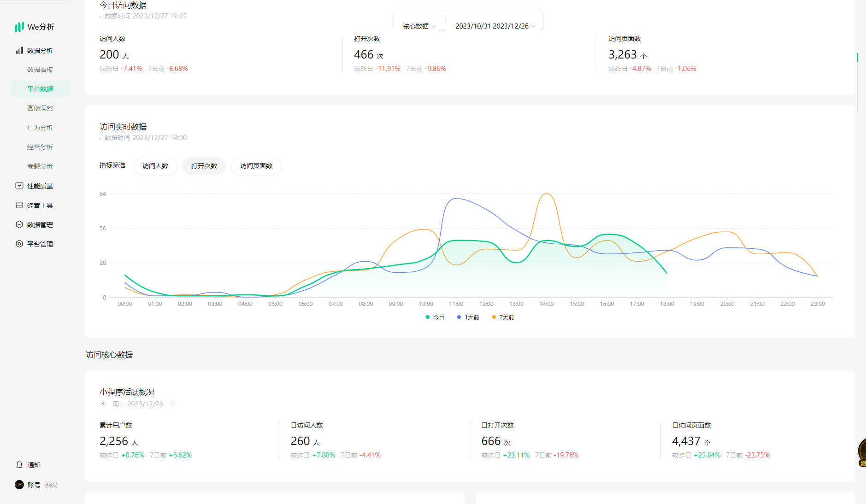Open the date range 2023/10/31-2023/12/26 picker
866x504 pixels.
coord(495,26)
